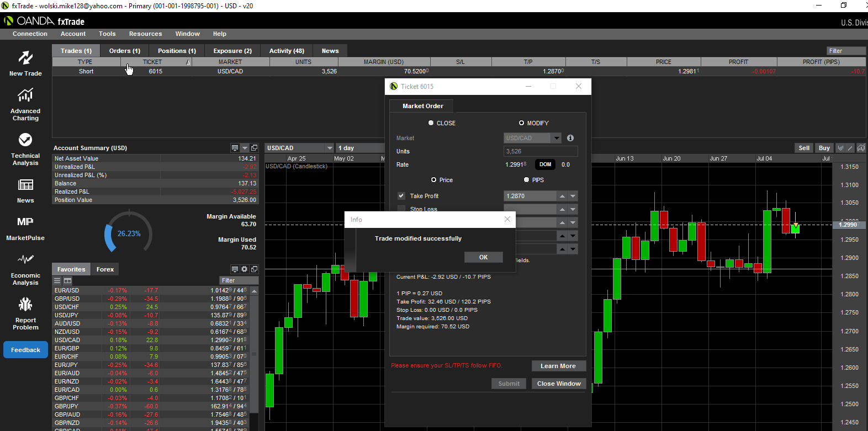Switch to the Activity (48) tab
Screen dimensions: 868x431
[287, 51]
